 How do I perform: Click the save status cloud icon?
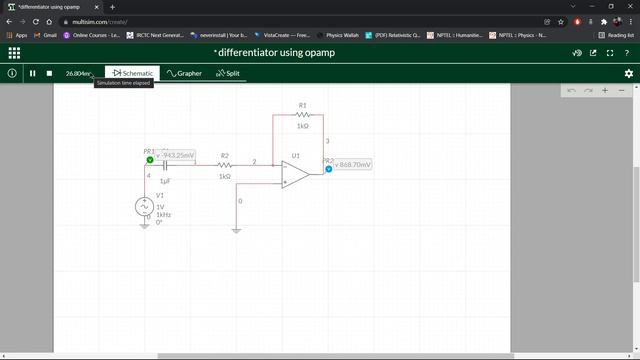(x=577, y=53)
